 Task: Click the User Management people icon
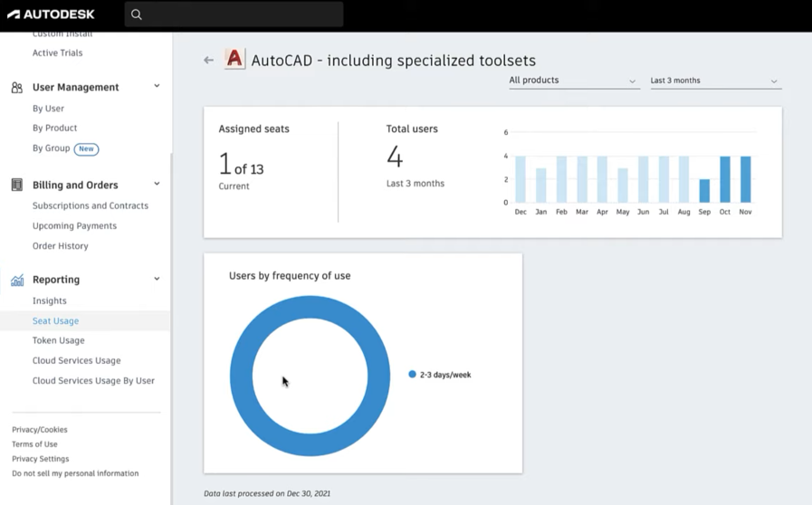17,88
